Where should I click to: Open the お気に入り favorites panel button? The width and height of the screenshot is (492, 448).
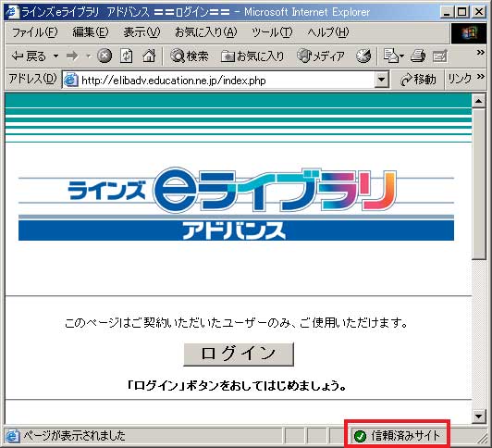[252, 56]
